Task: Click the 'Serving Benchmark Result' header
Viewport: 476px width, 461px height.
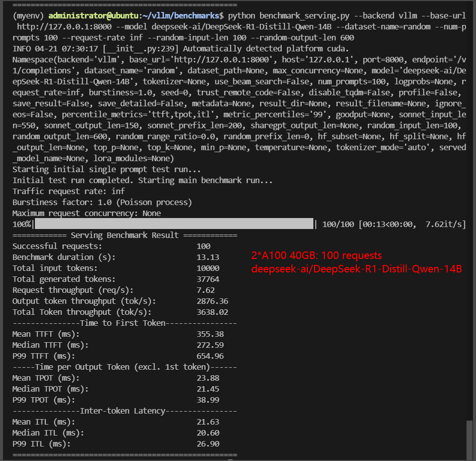Action: pos(125,235)
